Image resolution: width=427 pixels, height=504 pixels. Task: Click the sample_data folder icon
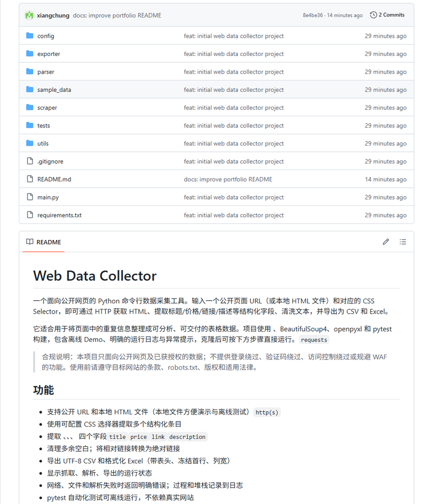[x=29, y=90]
